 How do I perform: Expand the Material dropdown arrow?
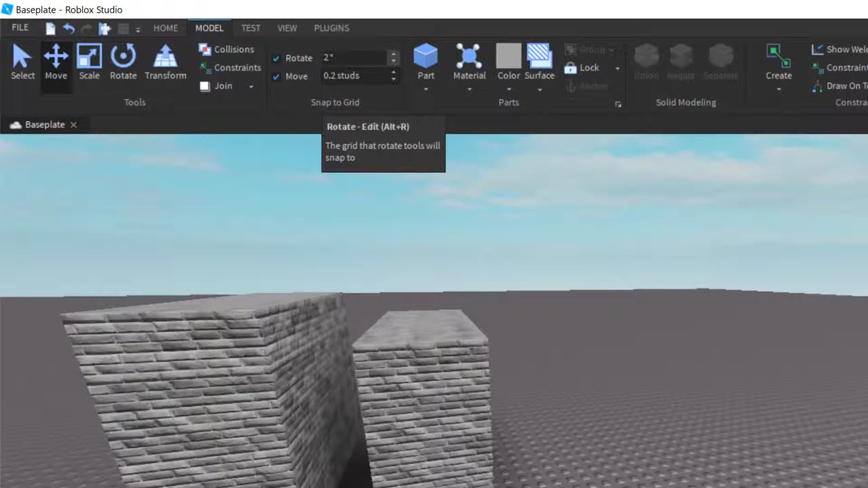469,89
